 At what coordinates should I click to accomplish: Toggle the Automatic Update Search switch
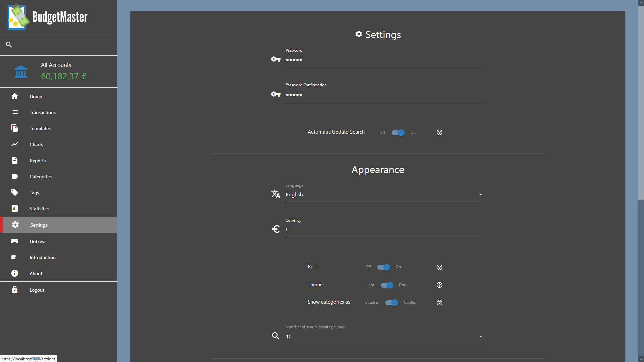[x=398, y=133]
